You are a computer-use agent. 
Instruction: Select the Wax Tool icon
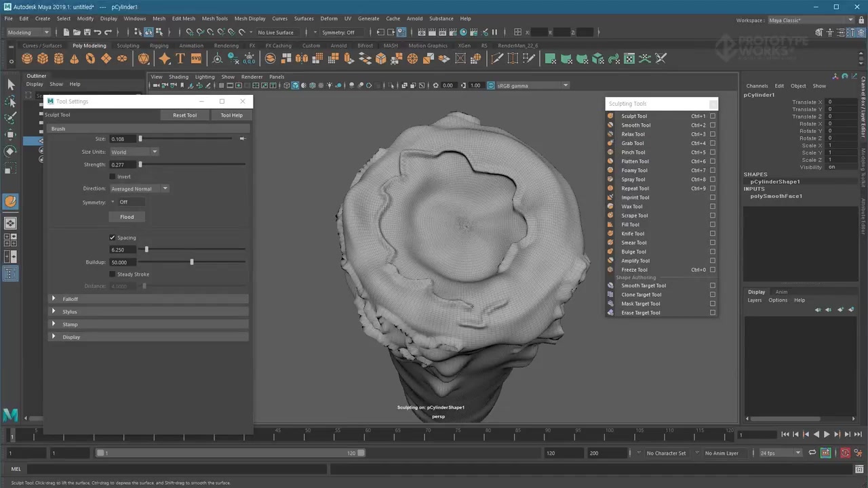coord(610,207)
